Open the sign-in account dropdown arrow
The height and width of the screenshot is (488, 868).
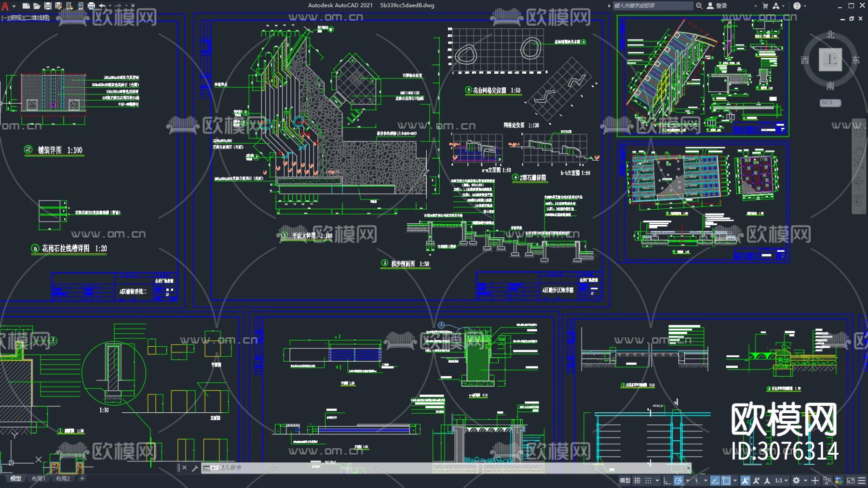[755, 6]
